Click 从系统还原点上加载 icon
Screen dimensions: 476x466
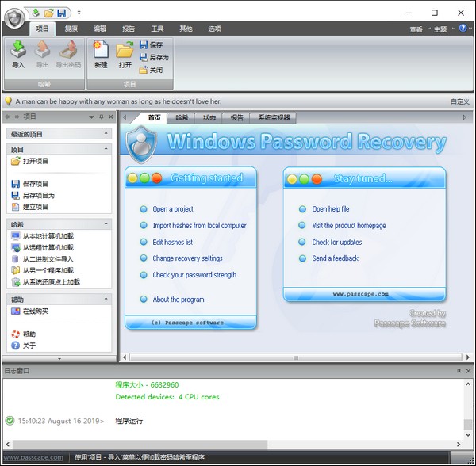(15, 282)
